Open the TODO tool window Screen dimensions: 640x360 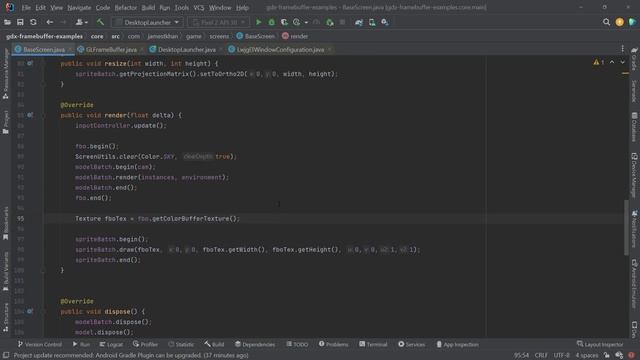(x=297, y=344)
